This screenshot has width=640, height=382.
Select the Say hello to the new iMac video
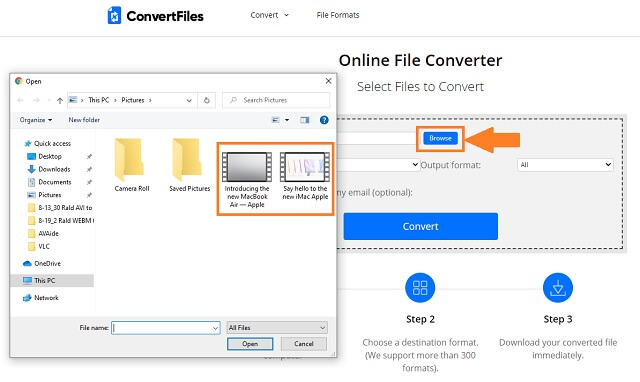click(x=305, y=176)
